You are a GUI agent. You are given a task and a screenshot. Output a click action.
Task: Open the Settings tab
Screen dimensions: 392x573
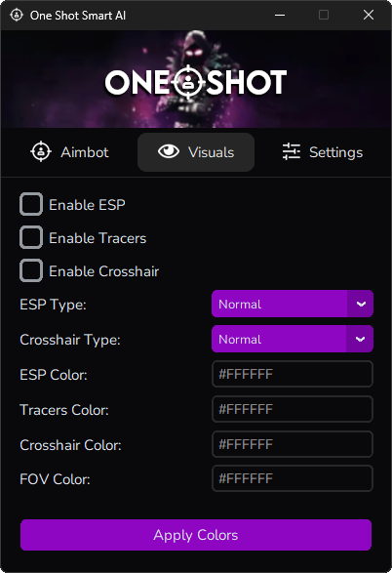pos(323,152)
